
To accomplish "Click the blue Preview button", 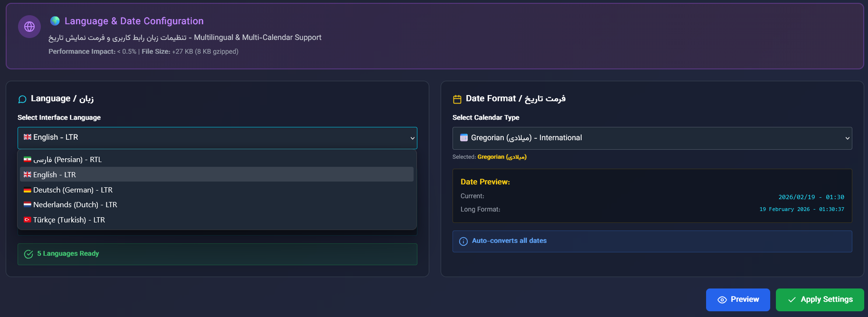I will point(737,300).
